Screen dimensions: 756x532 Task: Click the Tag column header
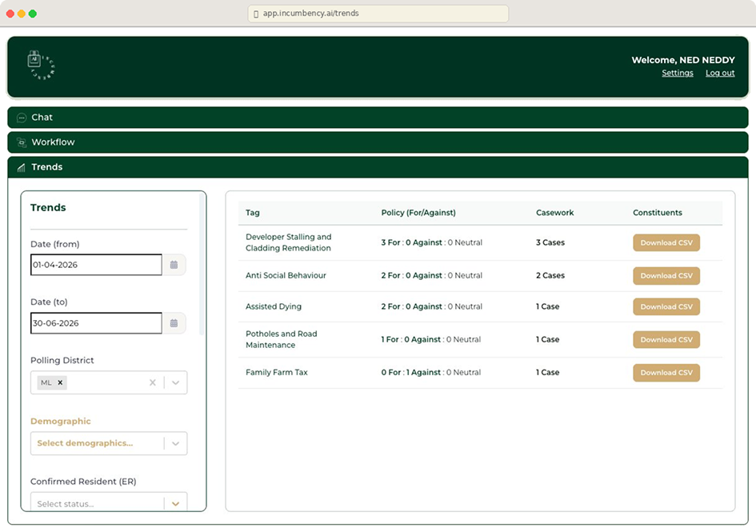(x=253, y=213)
